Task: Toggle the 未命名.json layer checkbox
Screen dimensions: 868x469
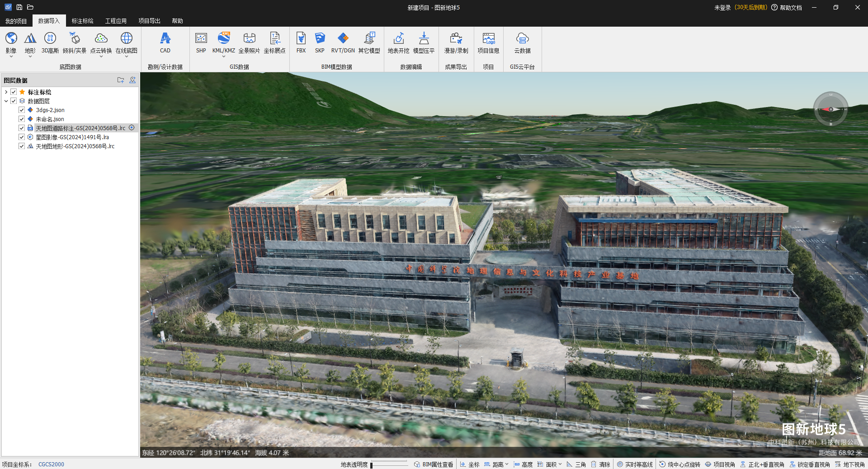Action: point(22,119)
